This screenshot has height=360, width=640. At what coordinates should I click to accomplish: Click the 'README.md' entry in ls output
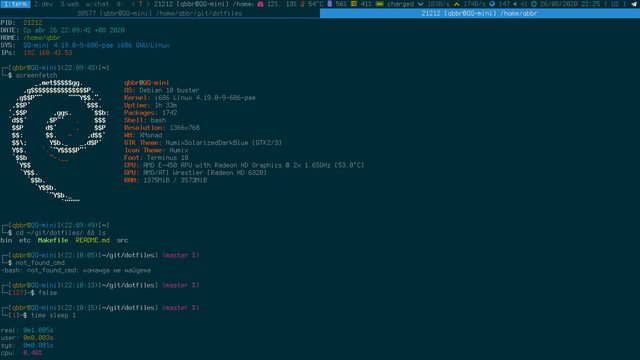[93, 240]
